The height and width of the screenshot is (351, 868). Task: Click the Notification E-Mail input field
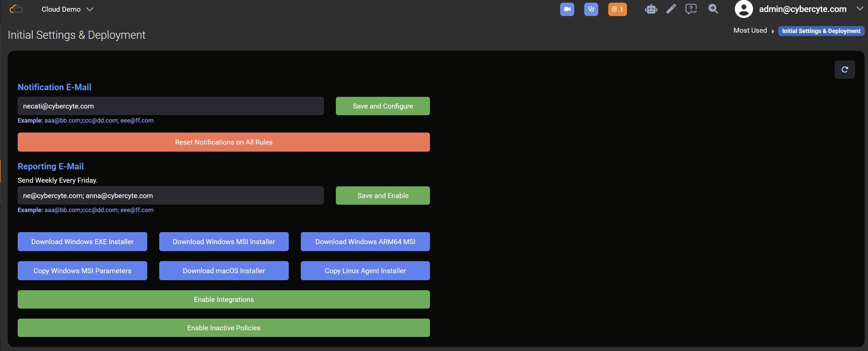click(171, 106)
